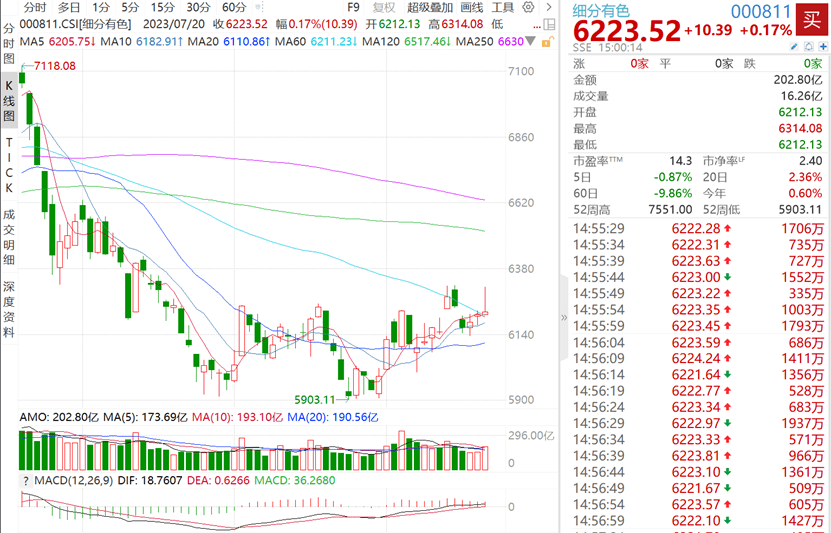
Task: Open the period selector dropdown after 60分
Action: coord(259,7)
